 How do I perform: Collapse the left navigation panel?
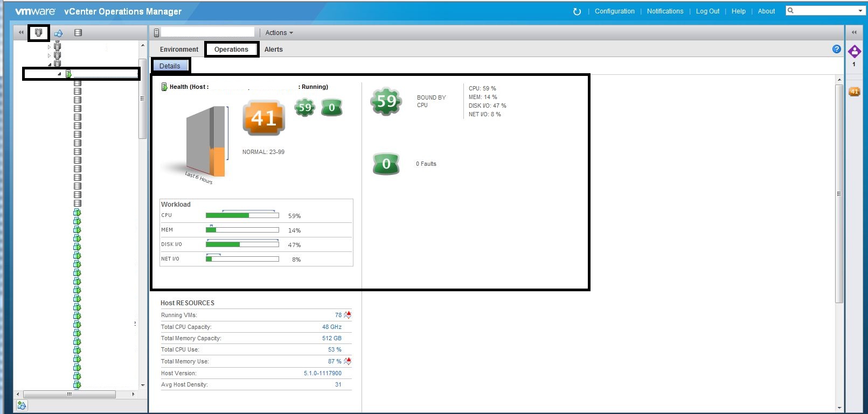pos(21,33)
